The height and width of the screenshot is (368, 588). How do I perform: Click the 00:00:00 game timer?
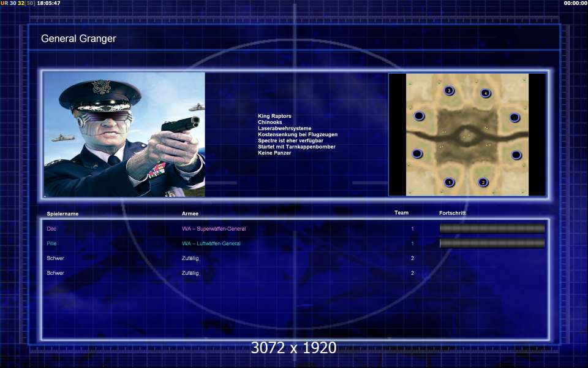pyautogui.click(x=576, y=3)
